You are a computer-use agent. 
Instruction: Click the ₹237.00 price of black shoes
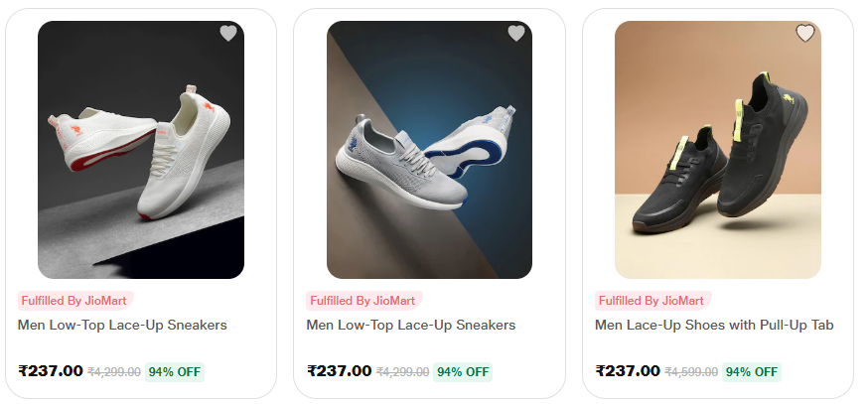pyautogui.click(x=628, y=371)
